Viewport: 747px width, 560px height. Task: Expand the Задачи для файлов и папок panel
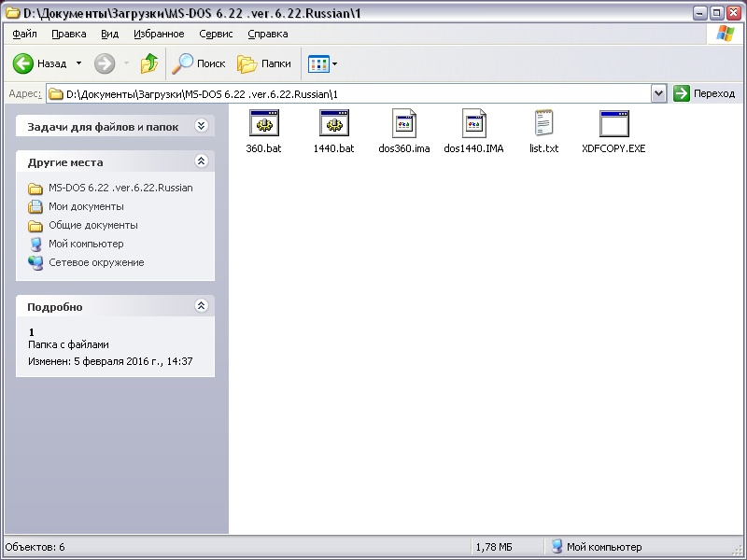(x=201, y=126)
